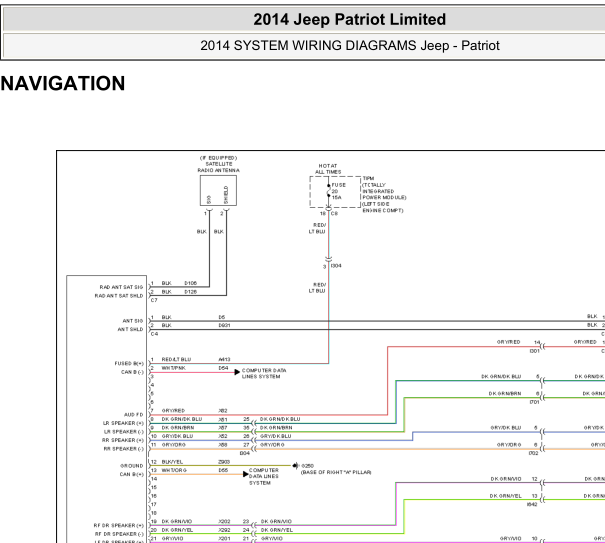Click COMPUTER DATA LINES SYSTEM after WHT/ORG wire

click(x=264, y=477)
